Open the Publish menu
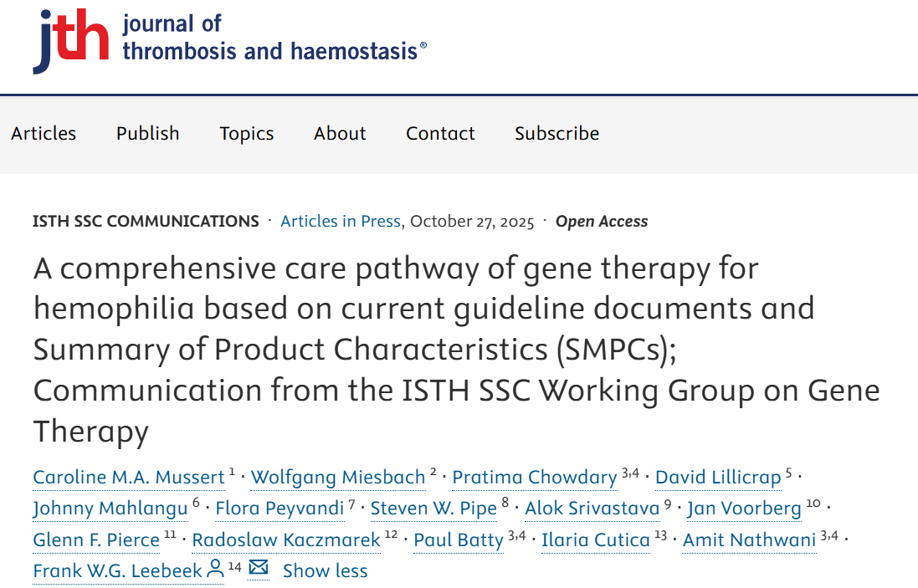Image resolution: width=918 pixels, height=588 pixels. coord(147,133)
